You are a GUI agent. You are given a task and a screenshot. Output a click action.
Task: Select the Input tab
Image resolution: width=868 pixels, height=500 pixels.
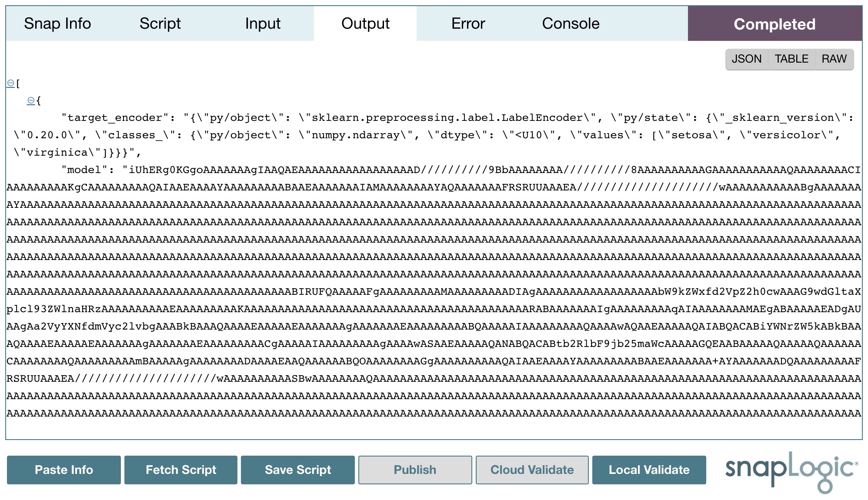click(x=262, y=23)
